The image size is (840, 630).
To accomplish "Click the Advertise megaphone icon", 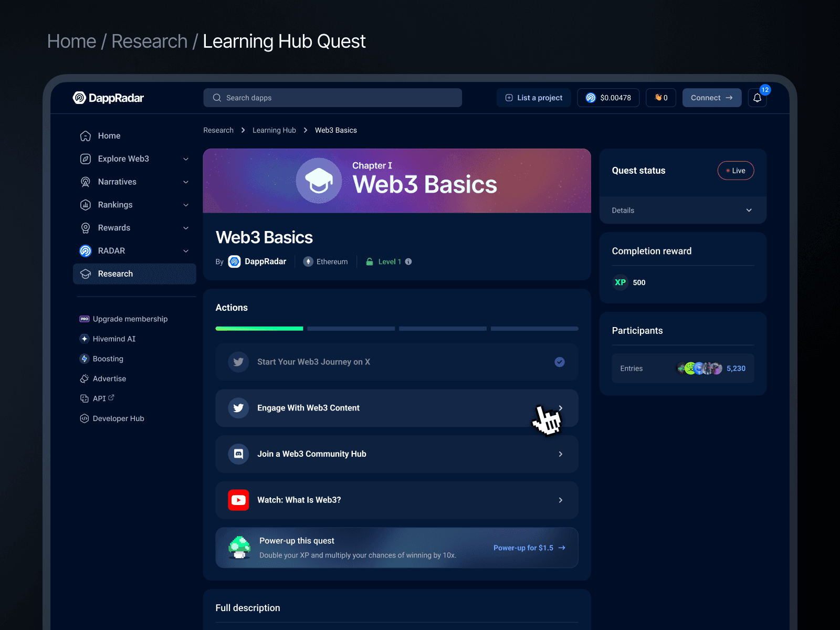I will click(85, 379).
